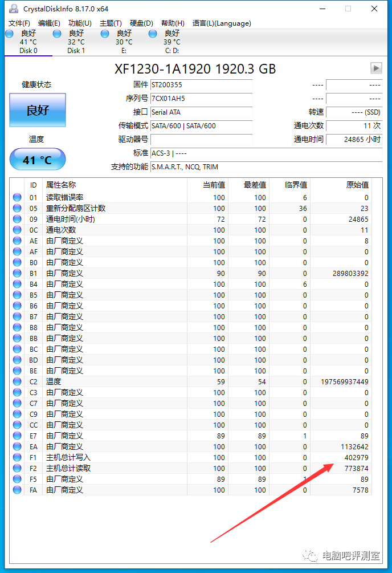Select the 重新分配扇区计数 attribute name
The height and width of the screenshot is (573, 392).
[x=76, y=208]
